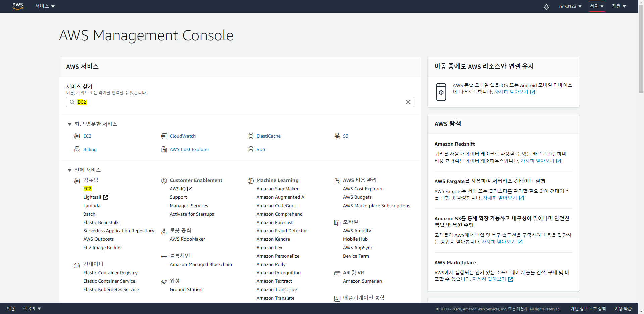Open AWS RoboMaker service
644x314 pixels.
(x=187, y=239)
